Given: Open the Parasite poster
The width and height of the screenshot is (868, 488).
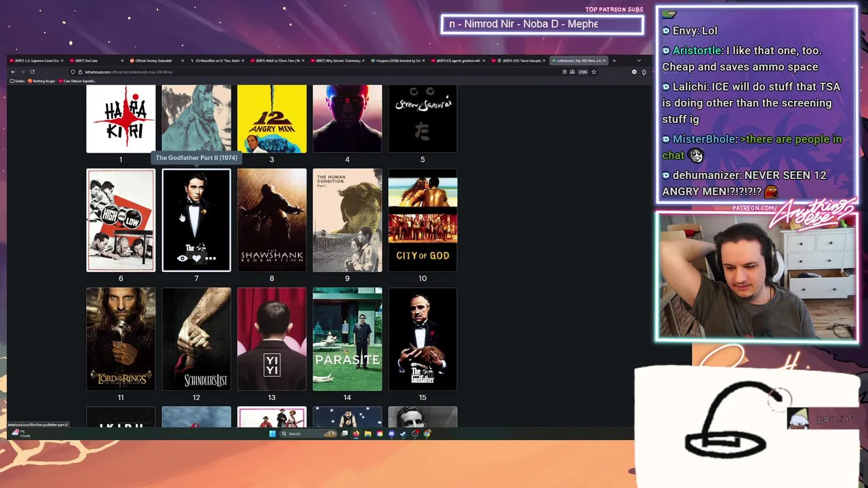Looking at the screenshot, I should [x=347, y=339].
